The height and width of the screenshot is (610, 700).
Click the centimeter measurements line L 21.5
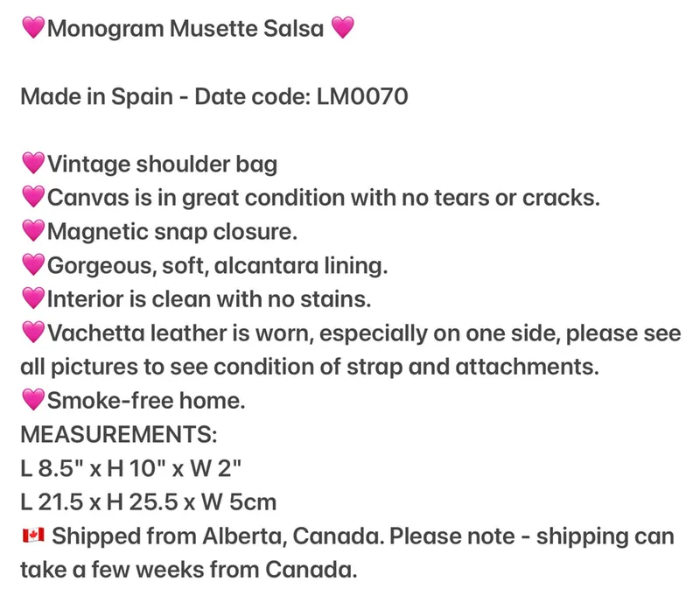coord(149,502)
